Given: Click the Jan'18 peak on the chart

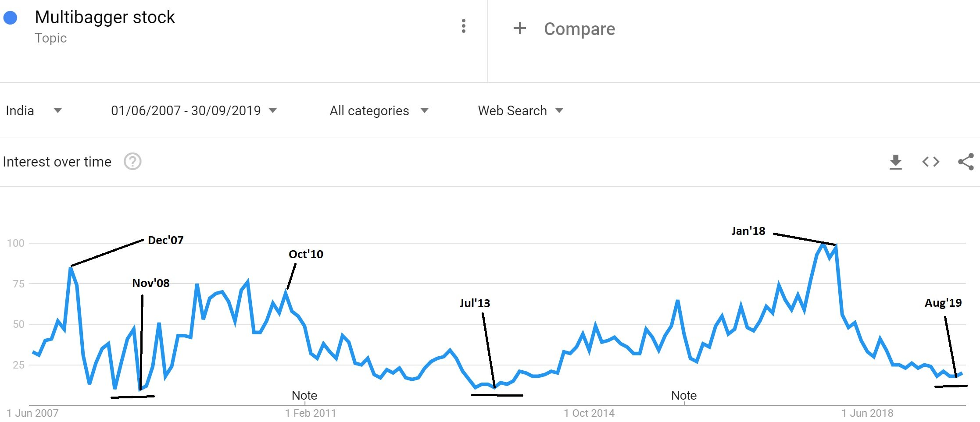Looking at the screenshot, I should [823, 244].
